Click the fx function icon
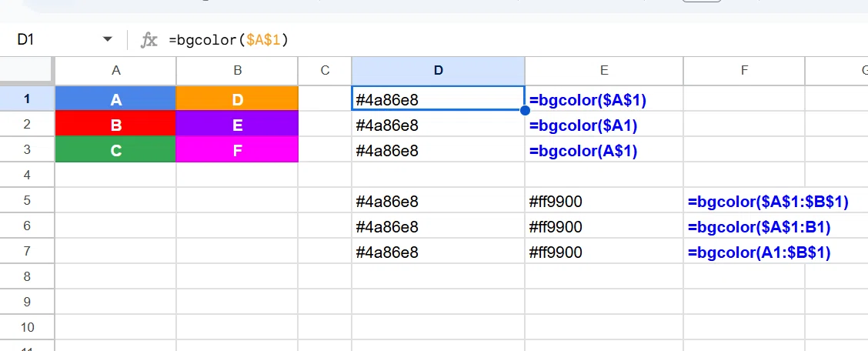Viewport: 868px width, 351px height. pyautogui.click(x=149, y=40)
